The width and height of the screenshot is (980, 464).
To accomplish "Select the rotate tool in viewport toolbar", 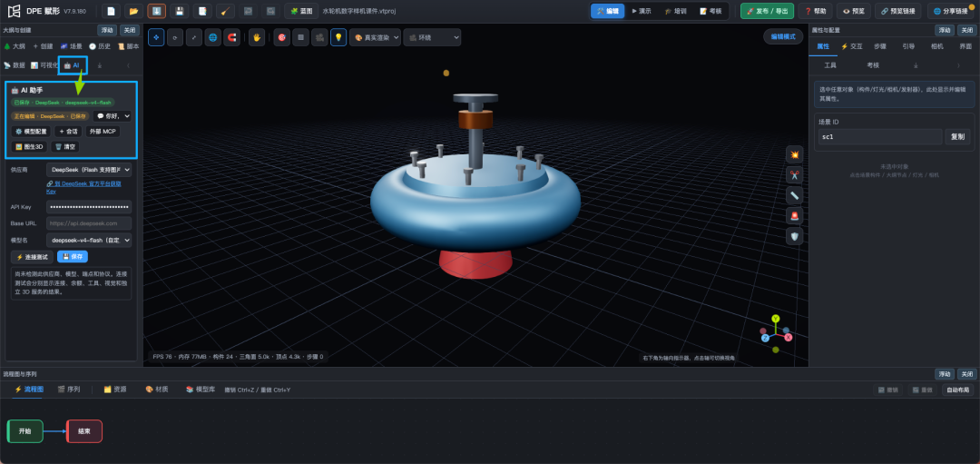I will pos(175,37).
